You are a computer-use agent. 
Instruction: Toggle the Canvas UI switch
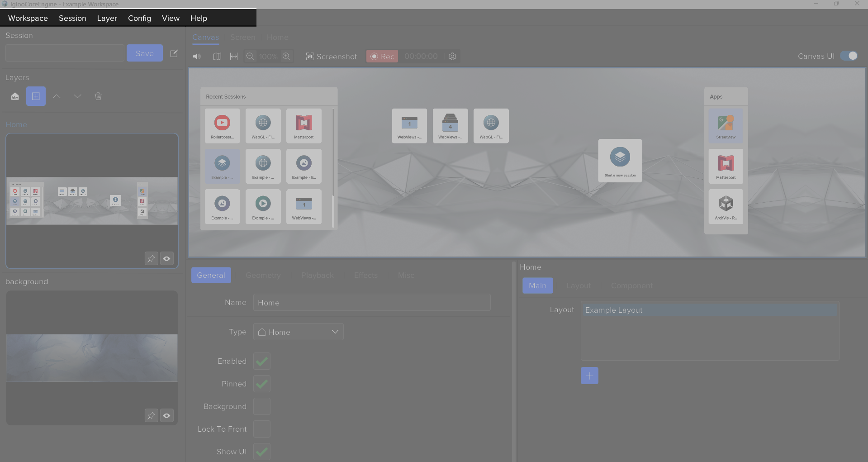849,56
